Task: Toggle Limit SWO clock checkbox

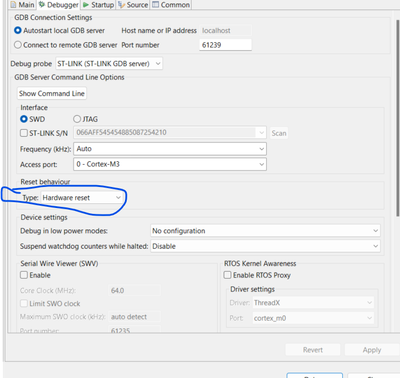Action: point(24,303)
